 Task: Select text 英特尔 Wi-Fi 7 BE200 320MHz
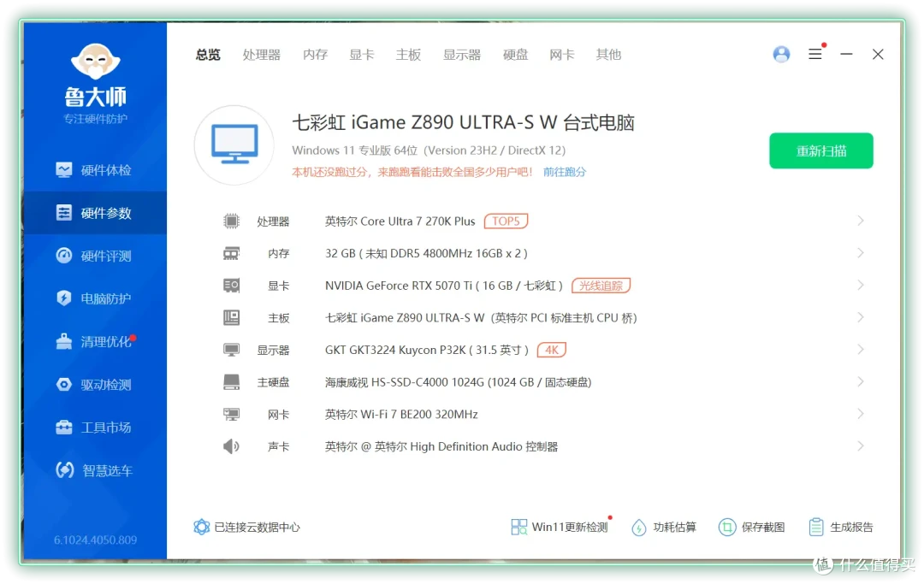[x=401, y=415]
